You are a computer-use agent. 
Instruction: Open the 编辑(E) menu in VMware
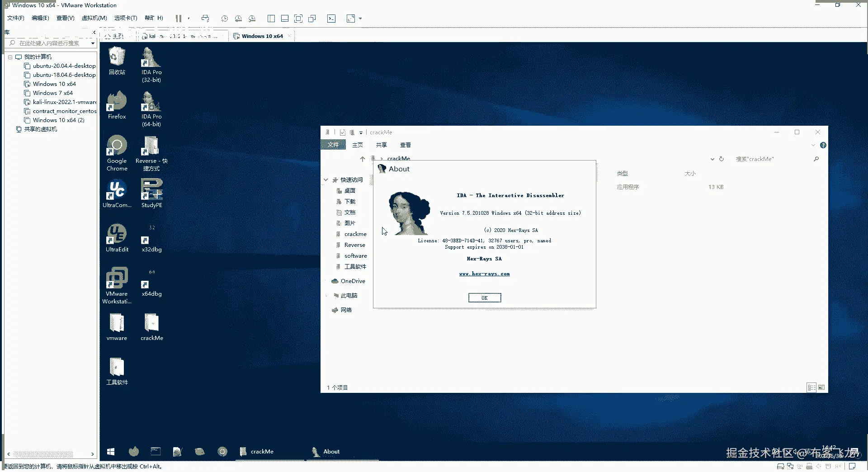click(40, 18)
